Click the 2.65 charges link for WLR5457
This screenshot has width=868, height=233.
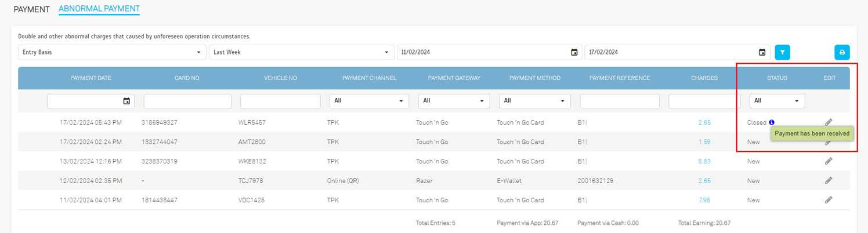704,122
